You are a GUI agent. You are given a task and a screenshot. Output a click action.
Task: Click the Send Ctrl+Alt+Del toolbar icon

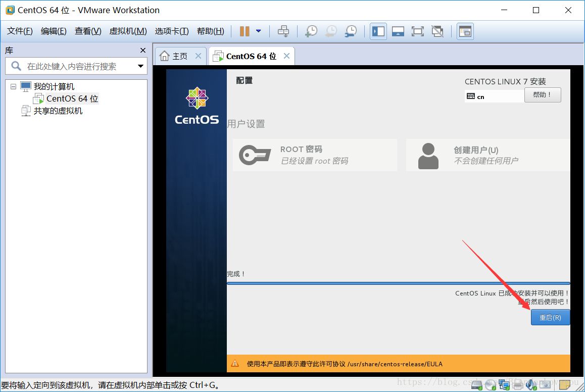(x=283, y=31)
